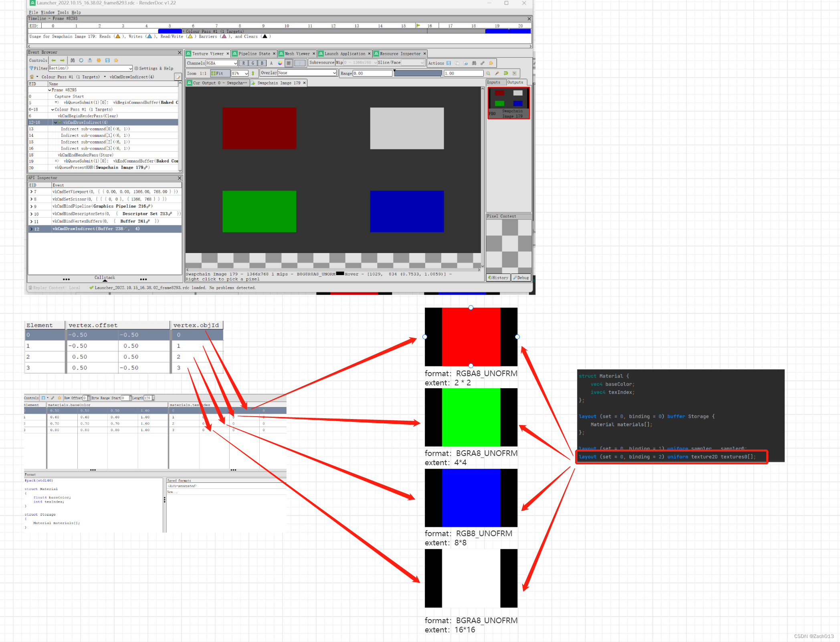Open the Overlay None dropdown

click(307, 73)
